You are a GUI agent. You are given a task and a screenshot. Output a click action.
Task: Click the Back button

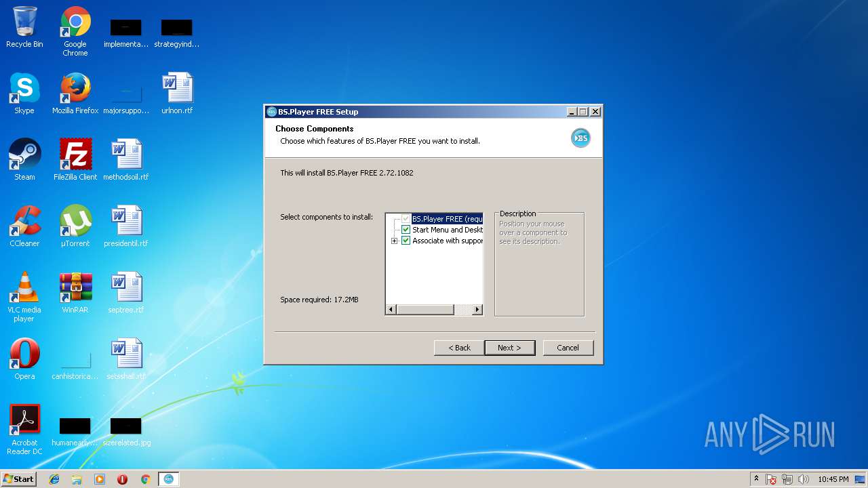(x=459, y=348)
